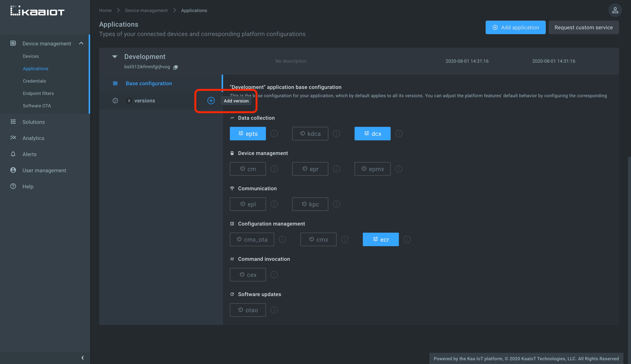This screenshot has width=631, height=364.
Task: Open the epr configuration button
Action: (310, 169)
